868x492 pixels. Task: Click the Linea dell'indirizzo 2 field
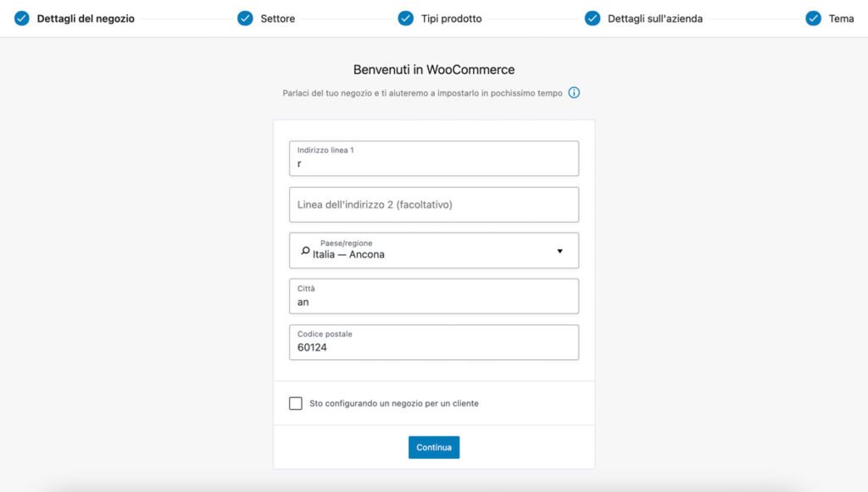pyautogui.click(x=434, y=205)
